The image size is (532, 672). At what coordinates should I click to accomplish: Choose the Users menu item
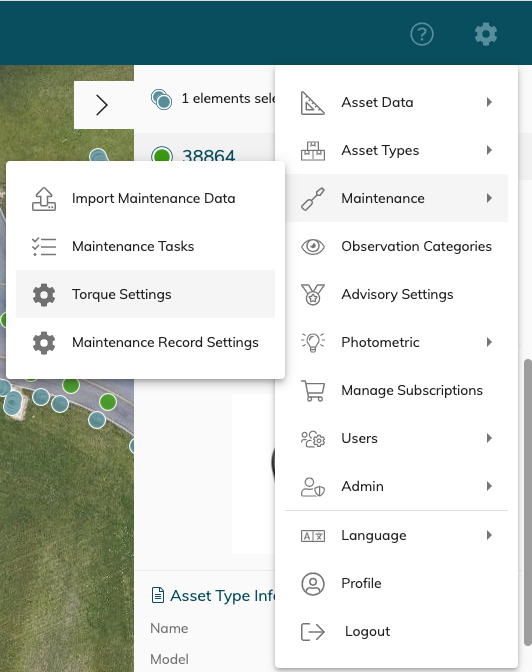pos(397,438)
